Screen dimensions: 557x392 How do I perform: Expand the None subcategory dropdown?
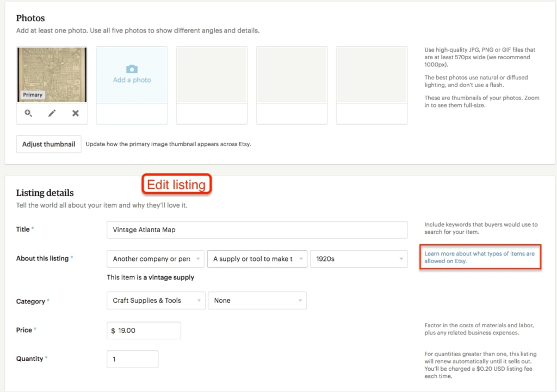(257, 301)
